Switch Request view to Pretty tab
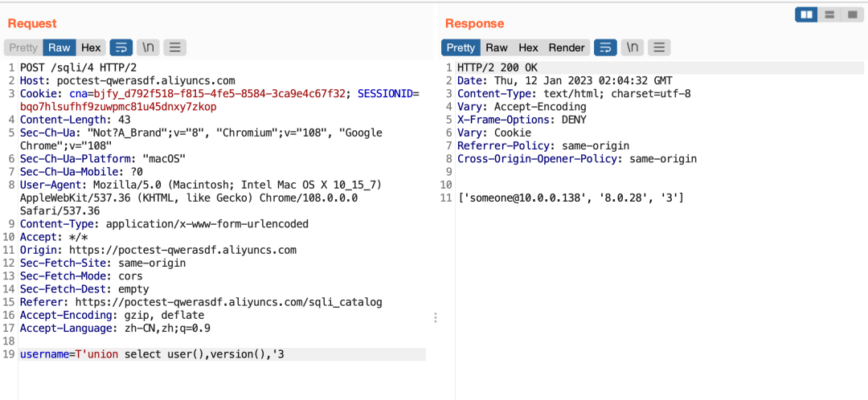Screen dimensions: 868x400 click(x=23, y=47)
